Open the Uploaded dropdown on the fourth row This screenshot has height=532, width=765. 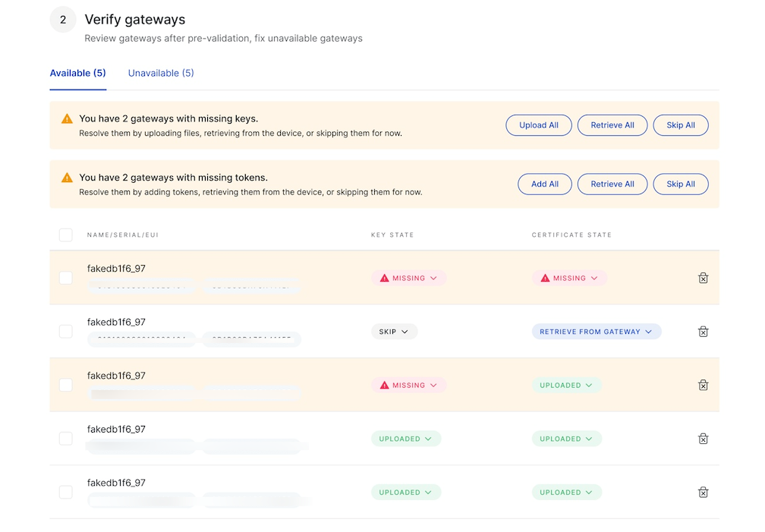tap(406, 439)
